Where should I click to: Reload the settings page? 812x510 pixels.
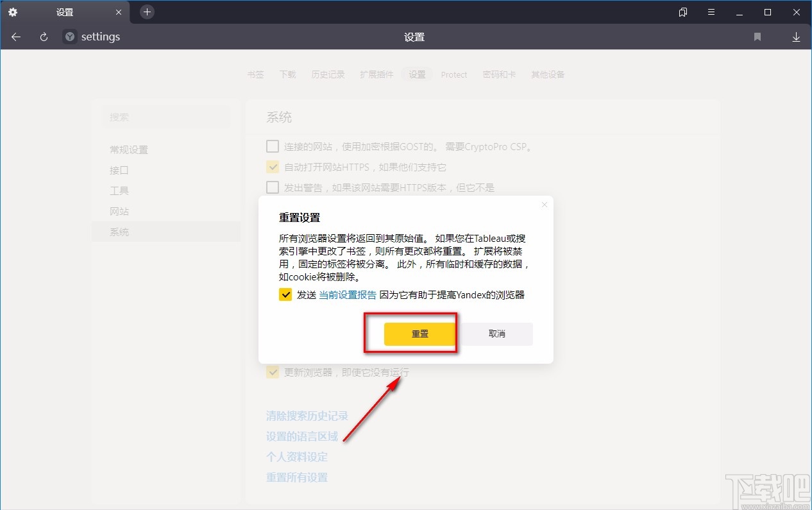point(43,37)
